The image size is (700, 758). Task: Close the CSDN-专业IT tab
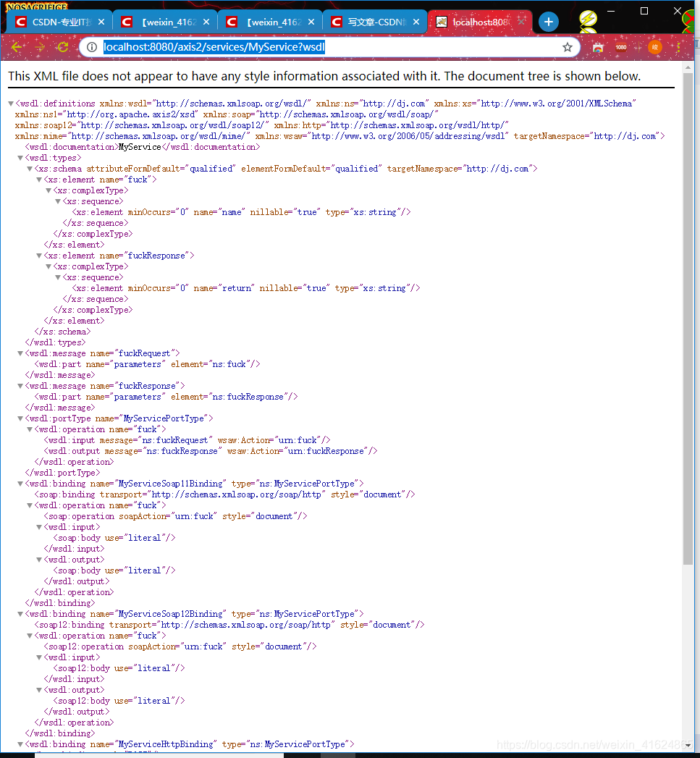coord(101,22)
